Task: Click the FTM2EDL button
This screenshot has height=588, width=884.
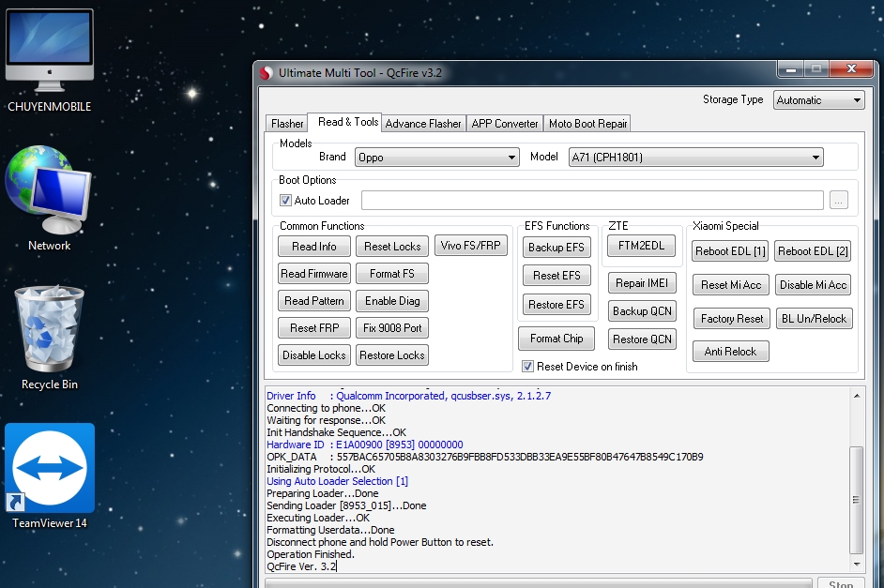Action: (642, 246)
